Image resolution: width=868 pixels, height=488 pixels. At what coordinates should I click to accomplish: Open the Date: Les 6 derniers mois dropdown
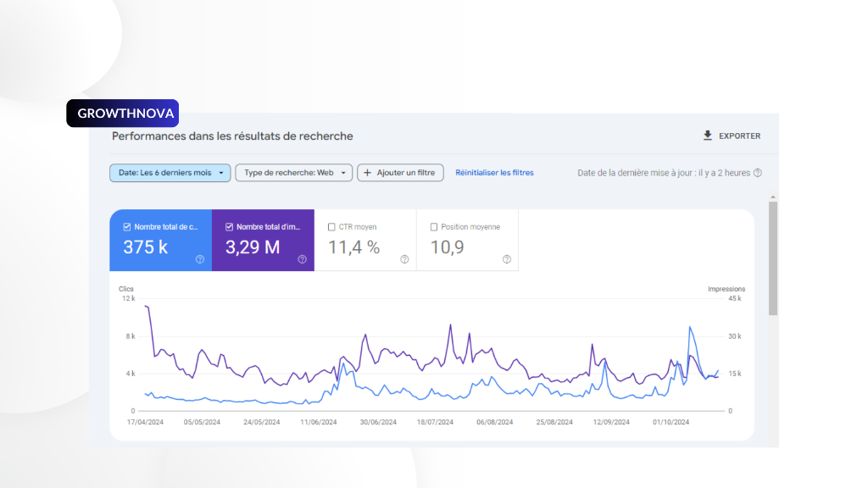point(170,173)
